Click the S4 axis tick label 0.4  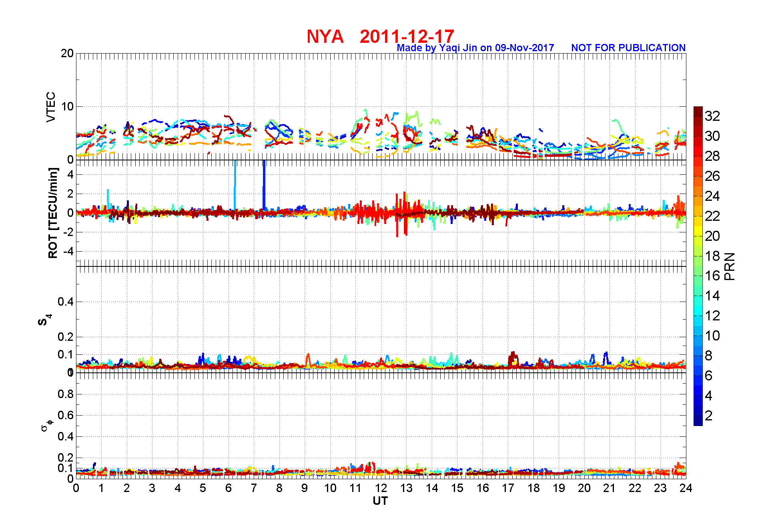point(66,302)
